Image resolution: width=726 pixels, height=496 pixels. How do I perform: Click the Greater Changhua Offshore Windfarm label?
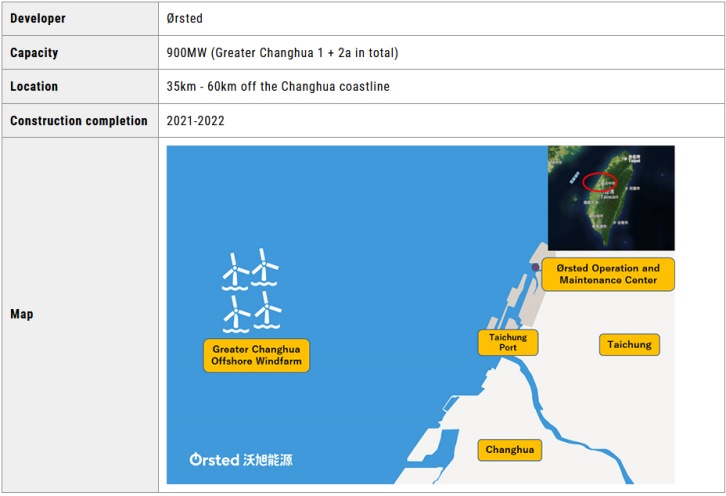click(x=256, y=355)
